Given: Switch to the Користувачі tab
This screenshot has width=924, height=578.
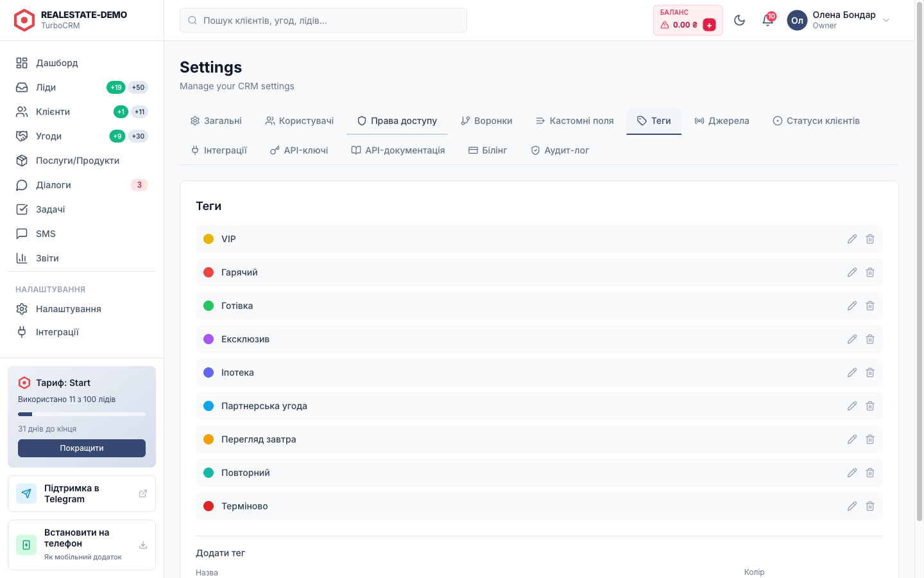Looking at the screenshot, I should [x=300, y=121].
